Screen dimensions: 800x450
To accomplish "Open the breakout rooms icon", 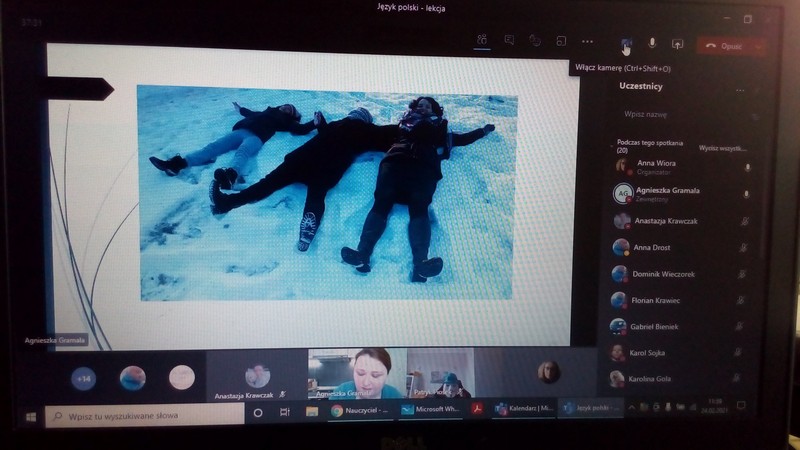I will (x=561, y=41).
